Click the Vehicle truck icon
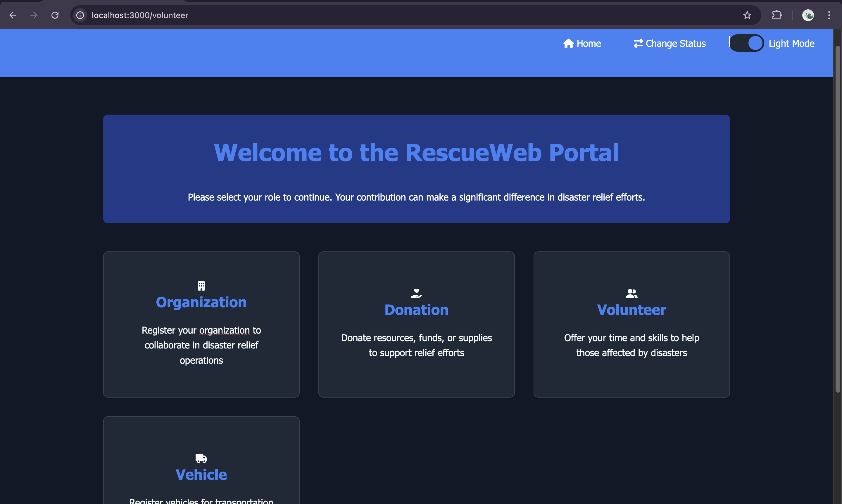 pyautogui.click(x=201, y=458)
